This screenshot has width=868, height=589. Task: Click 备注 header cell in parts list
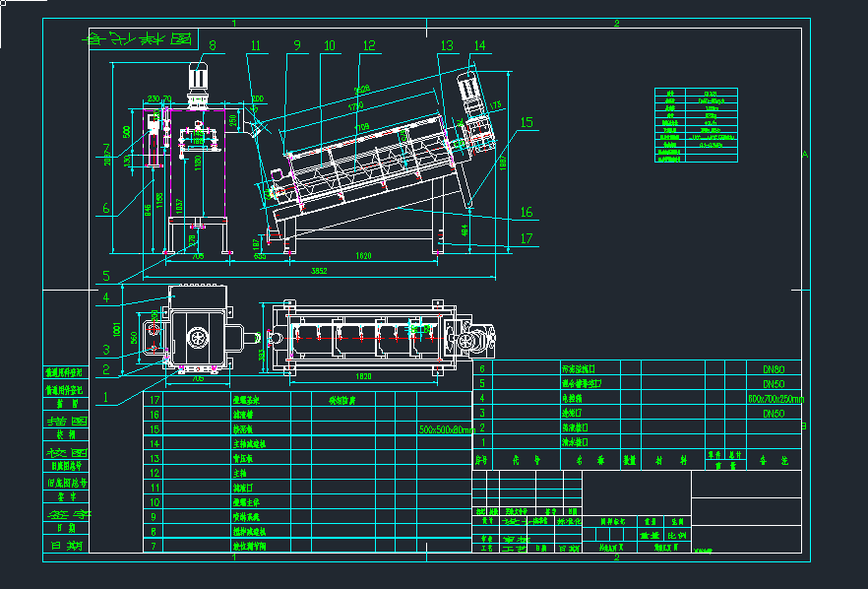(x=774, y=460)
